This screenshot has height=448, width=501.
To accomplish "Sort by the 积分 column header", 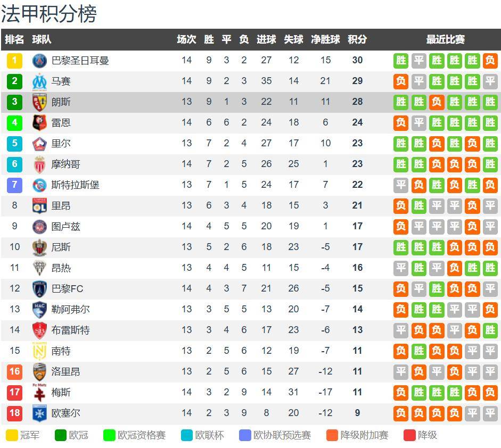I will [x=357, y=39].
